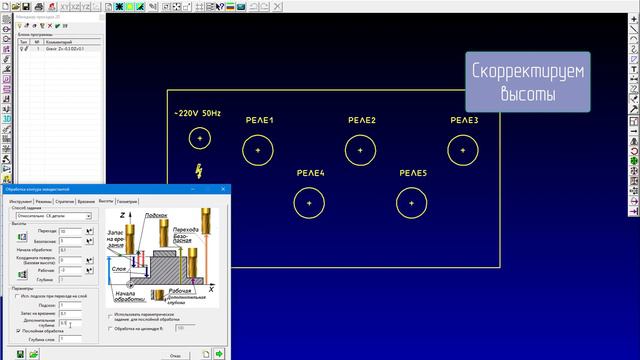
Task: Click the load parameters folder icon at dialog bottom
Action: tap(33, 354)
